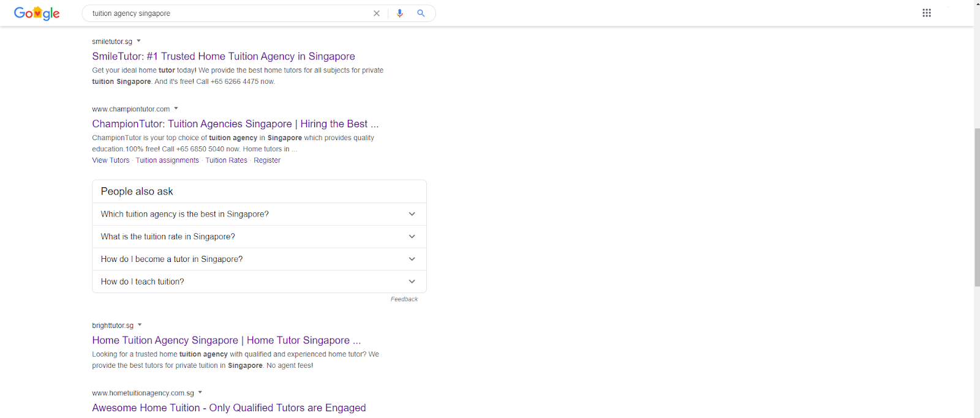The height and width of the screenshot is (418, 980).
Task: Follow the Tuition Rates sitelink
Action: 226,160
